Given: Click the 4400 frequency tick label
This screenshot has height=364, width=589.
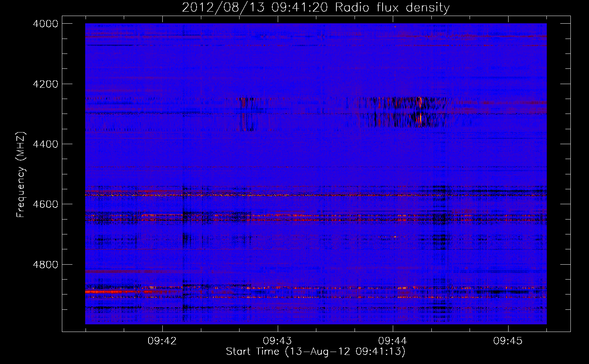Looking at the screenshot, I should click(x=46, y=144).
